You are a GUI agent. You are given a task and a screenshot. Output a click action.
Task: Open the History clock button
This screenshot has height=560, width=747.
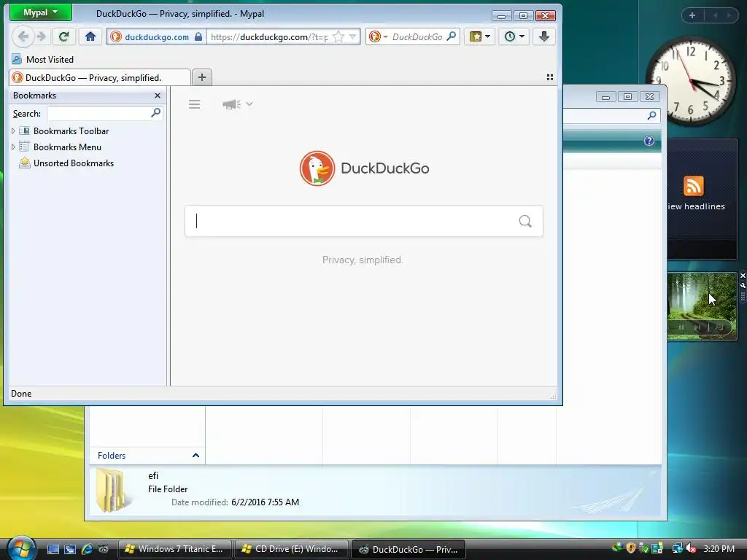coord(510,36)
